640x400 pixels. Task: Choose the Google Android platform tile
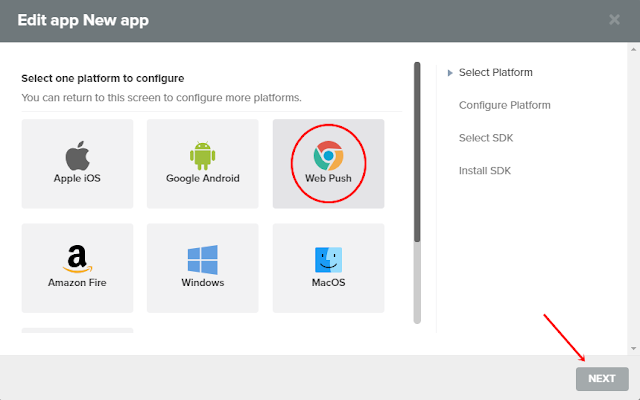202,164
